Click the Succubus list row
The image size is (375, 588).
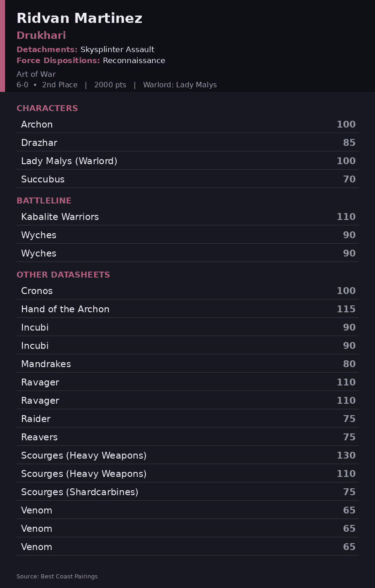187,179
